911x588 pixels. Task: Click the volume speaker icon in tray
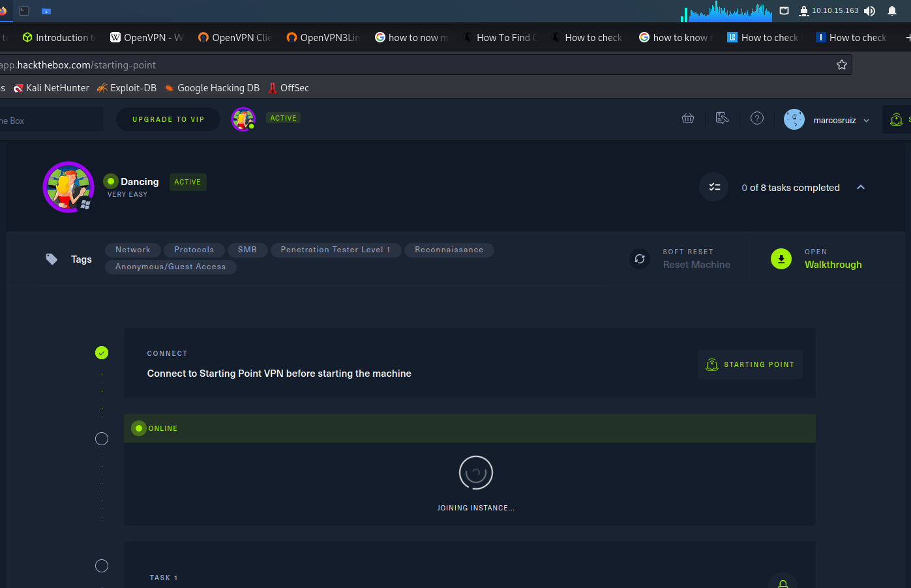click(x=869, y=11)
